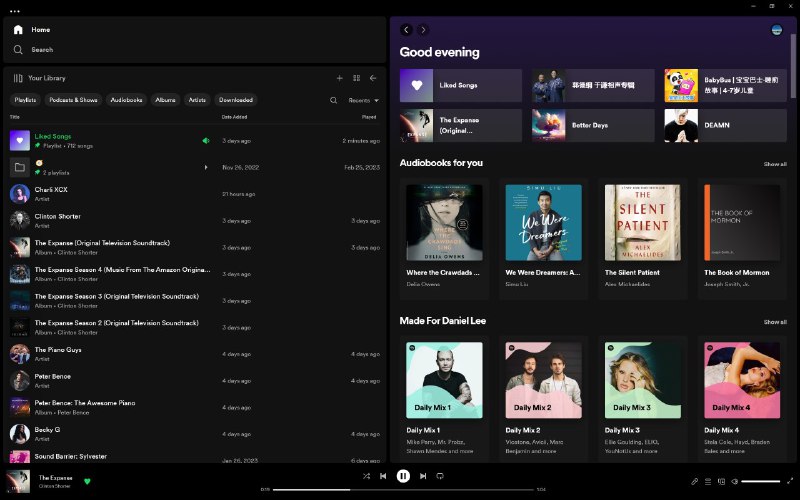Filter library by Audiobooks

click(x=127, y=100)
